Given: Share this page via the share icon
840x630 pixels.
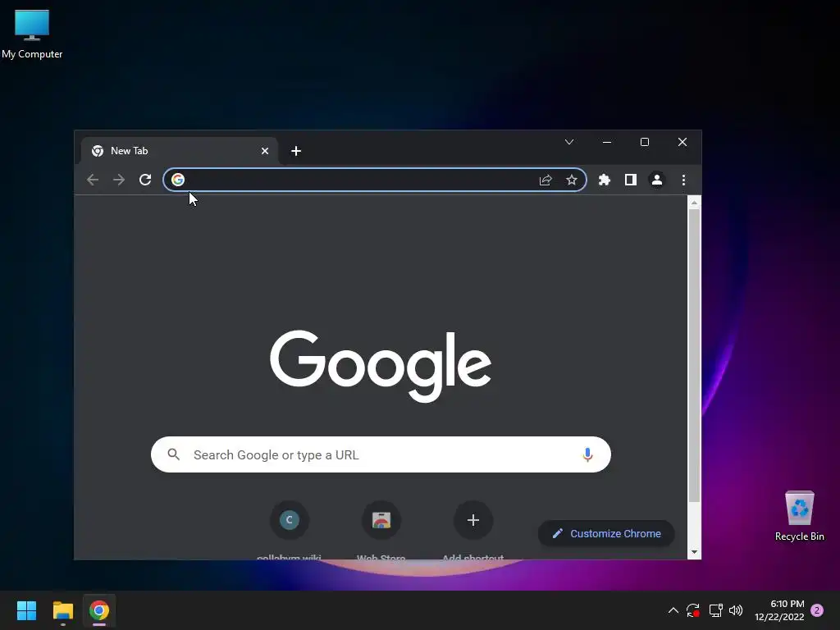Looking at the screenshot, I should coord(546,180).
